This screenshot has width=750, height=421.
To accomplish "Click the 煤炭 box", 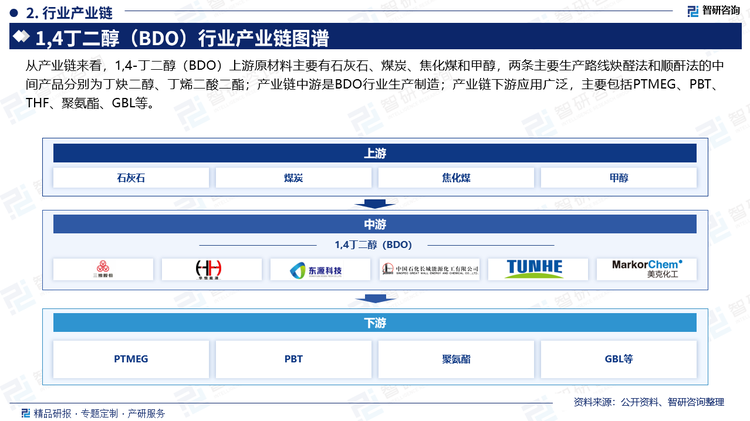I will click(x=293, y=178).
